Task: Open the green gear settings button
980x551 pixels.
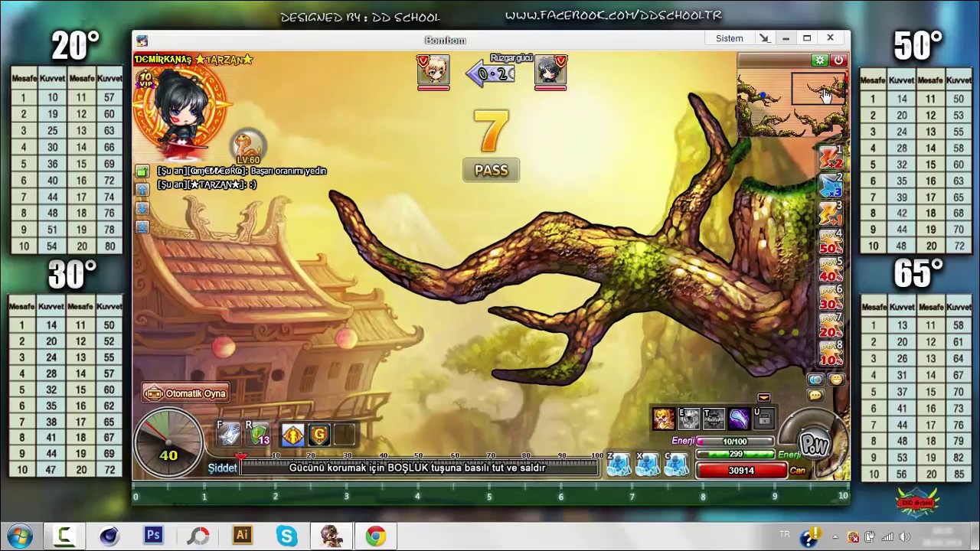Action: coord(820,60)
